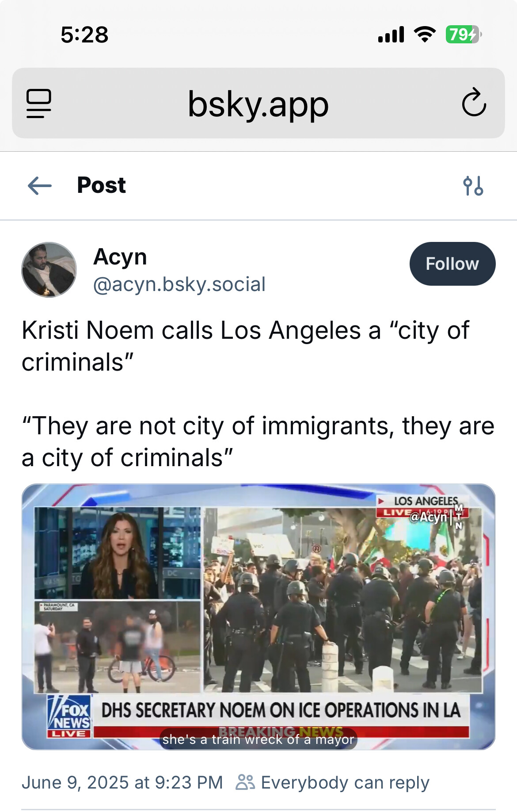Viewport: 517px width, 812px height.
Task: Follow the Acyn account
Action: pyautogui.click(x=452, y=264)
